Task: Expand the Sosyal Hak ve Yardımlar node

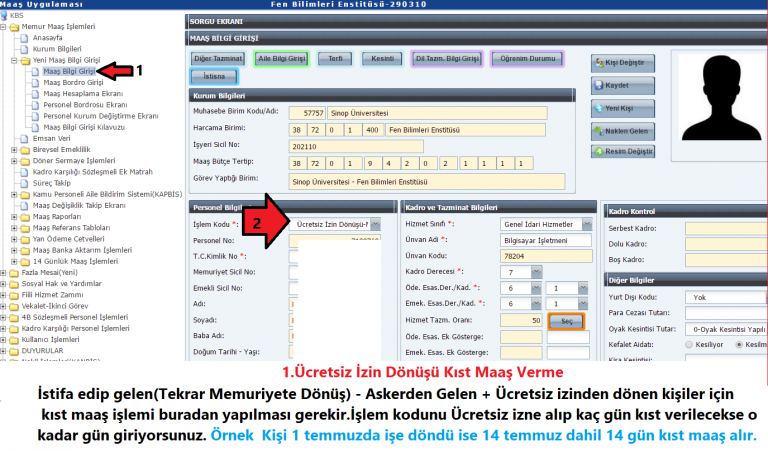Action: point(3,284)
